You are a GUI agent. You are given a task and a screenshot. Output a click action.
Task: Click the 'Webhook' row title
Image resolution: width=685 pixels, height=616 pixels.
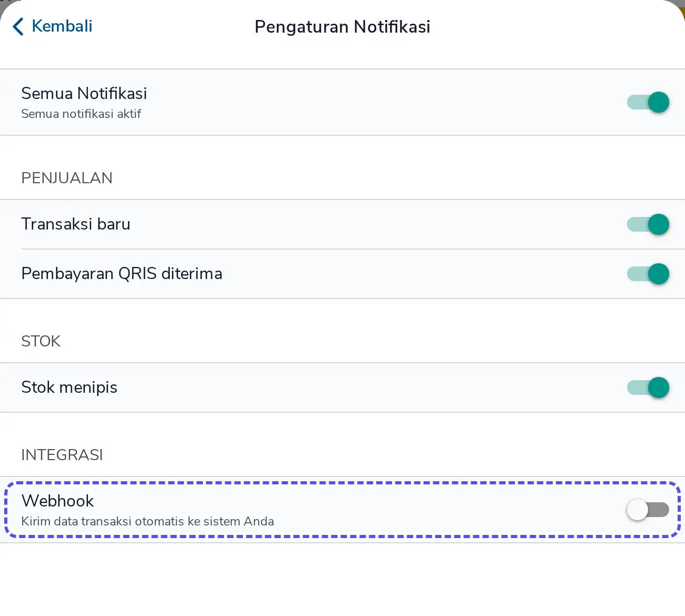[57, 501]
